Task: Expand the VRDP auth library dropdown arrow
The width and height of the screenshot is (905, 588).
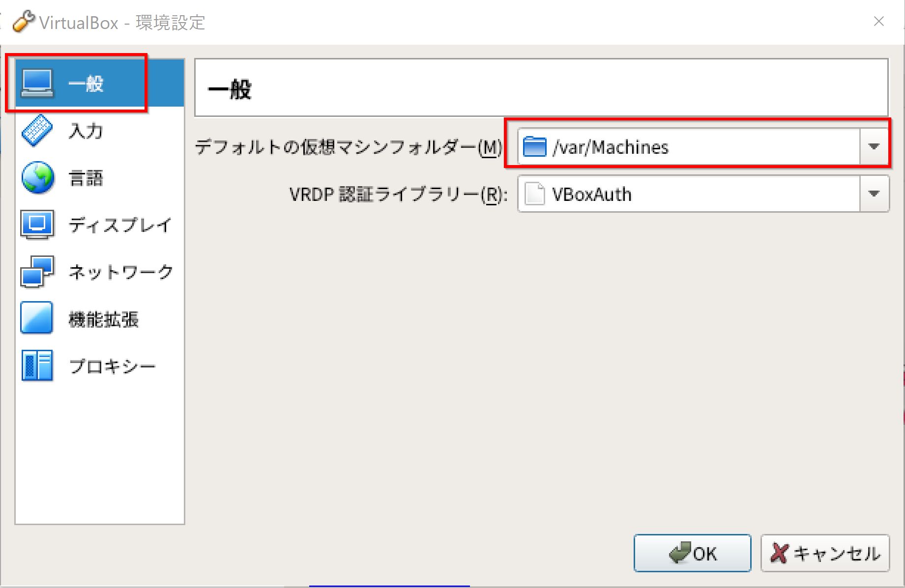Action: tap(874, 194)
